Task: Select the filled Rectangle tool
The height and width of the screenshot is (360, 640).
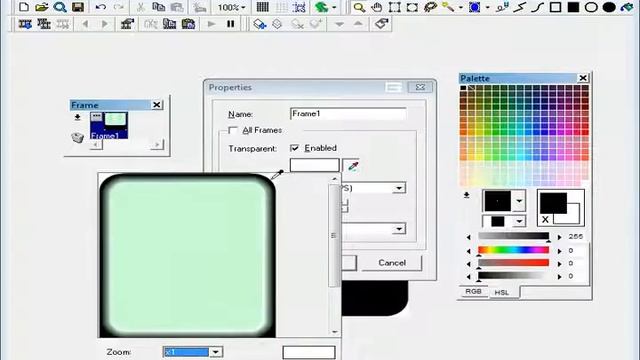Action: pos(573,7)
